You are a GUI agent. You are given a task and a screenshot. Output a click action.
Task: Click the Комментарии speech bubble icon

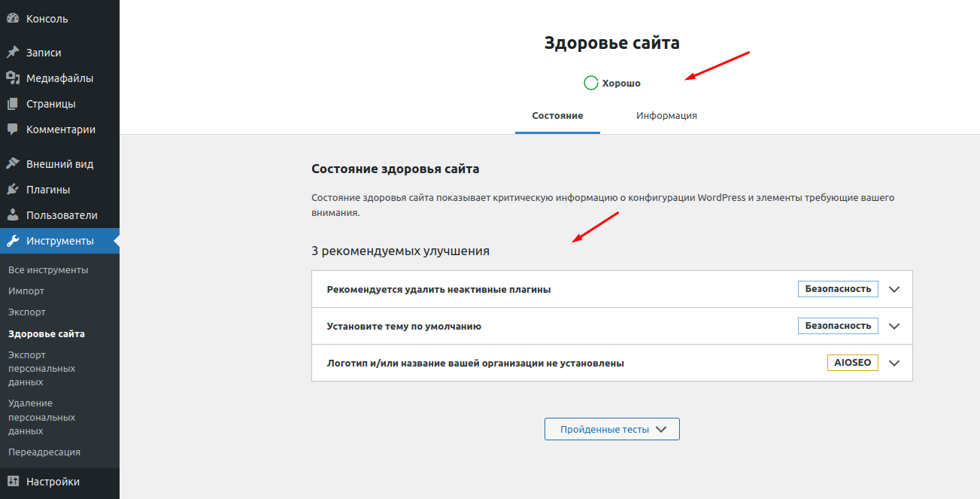pyautogui.click(x=13, y=129)
